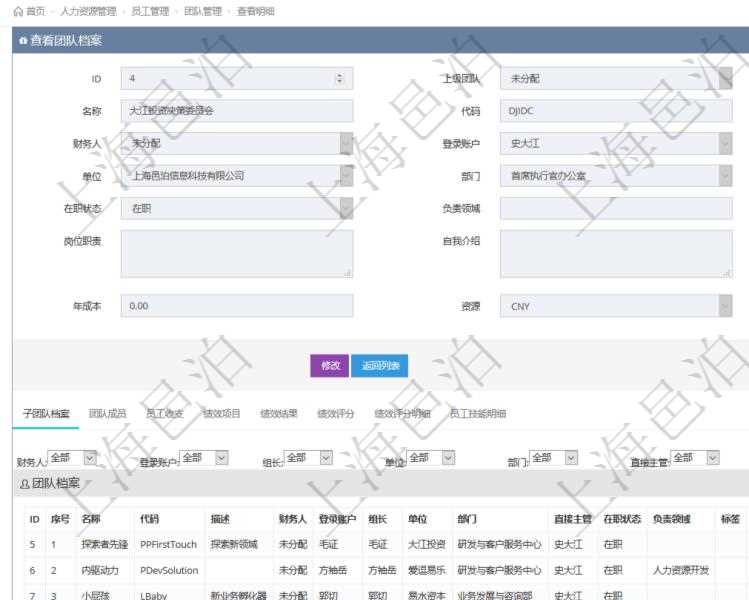
Task: Click the 自我介绍 text area
Action: (x=616, y=254)
